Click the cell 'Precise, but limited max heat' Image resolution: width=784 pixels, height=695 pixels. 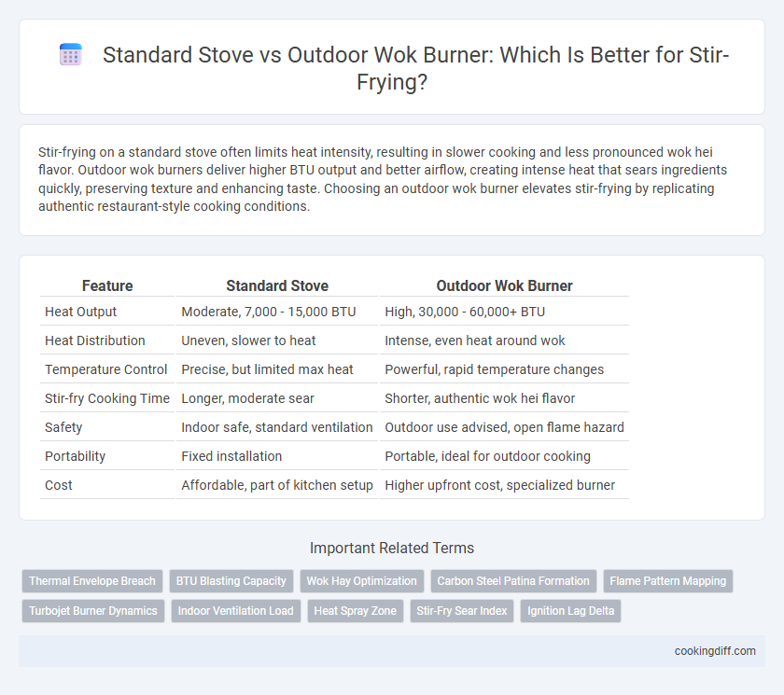pyautogui.click(x=277, y=369)
